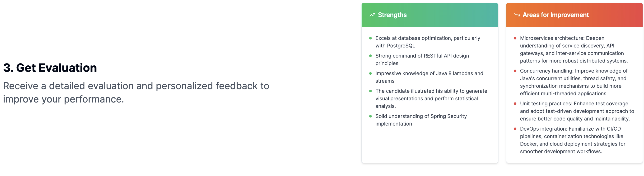Click the Concurrency handling improvement paragraph
This screenshot has width=644, height=176.
click(574, 82)
